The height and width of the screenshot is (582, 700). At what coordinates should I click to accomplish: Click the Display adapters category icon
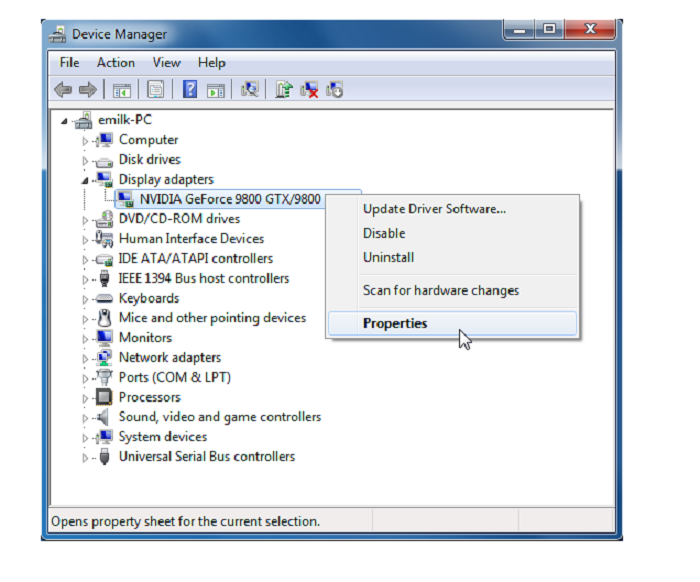(104, 179)
